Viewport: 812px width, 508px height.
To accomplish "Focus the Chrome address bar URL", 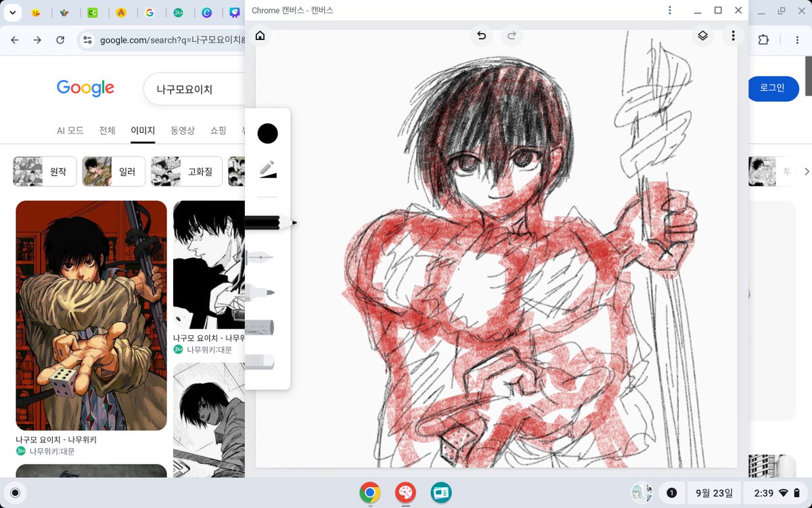I will (x=173, y=40).
